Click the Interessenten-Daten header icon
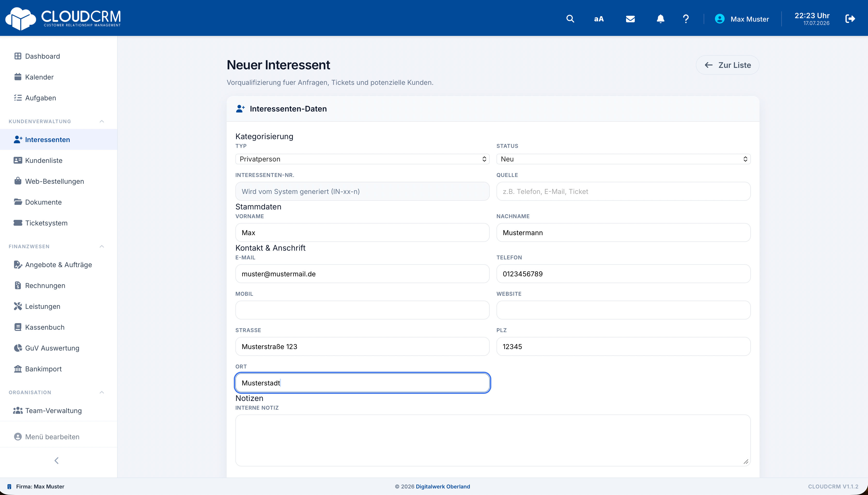 click(240, 108)
